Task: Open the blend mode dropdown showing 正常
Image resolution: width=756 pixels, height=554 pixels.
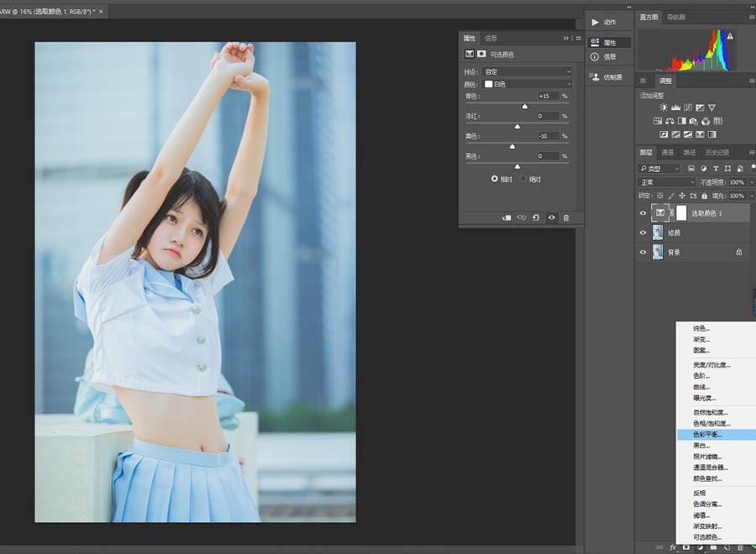Action: pos(667,182)
